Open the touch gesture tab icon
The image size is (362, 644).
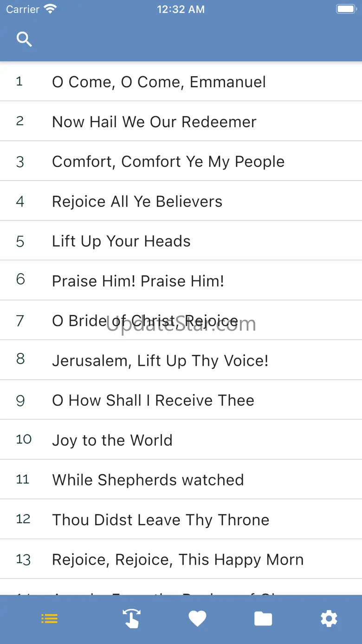(x=131, y=618)
